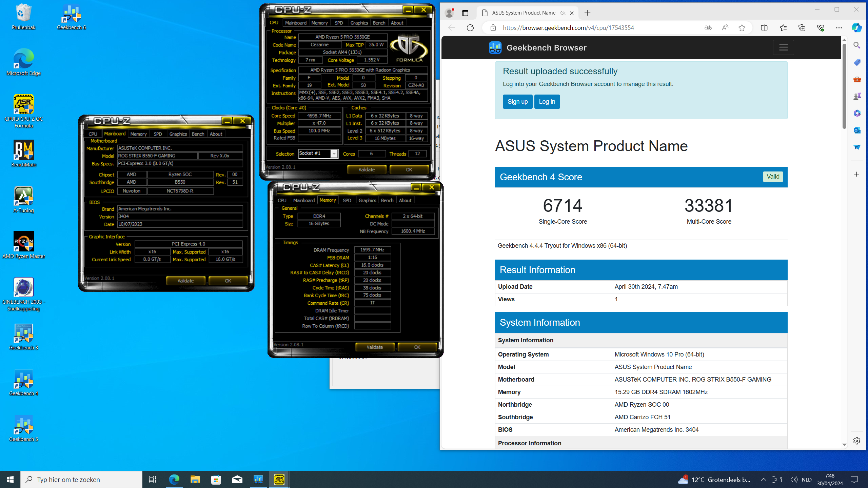Viewport: 868px width, 488px height.
Task: Switch to Bench tab in top CPU-Z
Action: 379,23
